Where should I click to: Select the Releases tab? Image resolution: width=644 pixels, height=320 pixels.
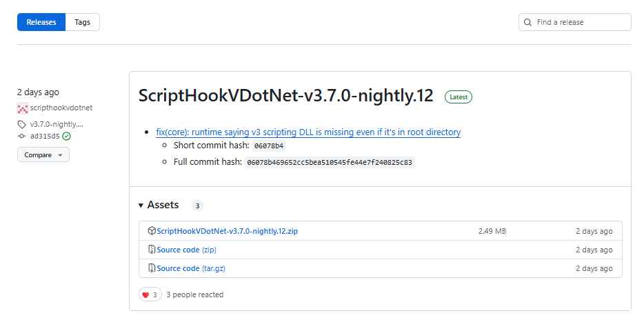(41, 22)
